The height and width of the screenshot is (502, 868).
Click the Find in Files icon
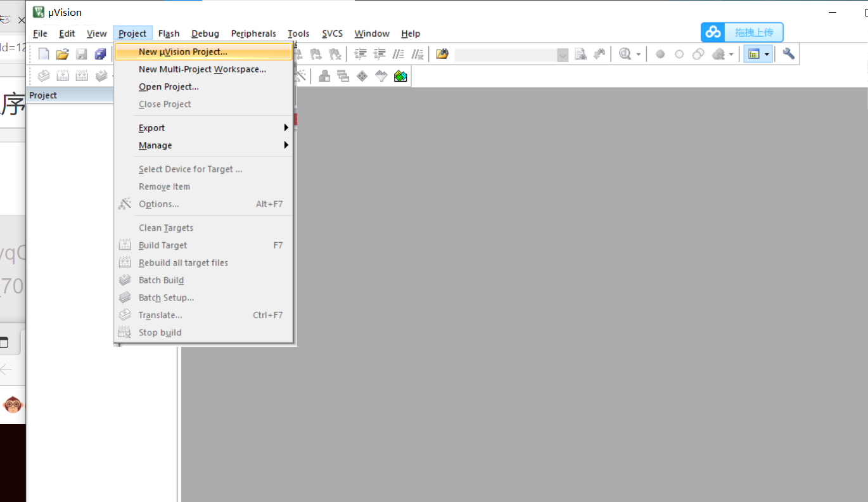442,54
